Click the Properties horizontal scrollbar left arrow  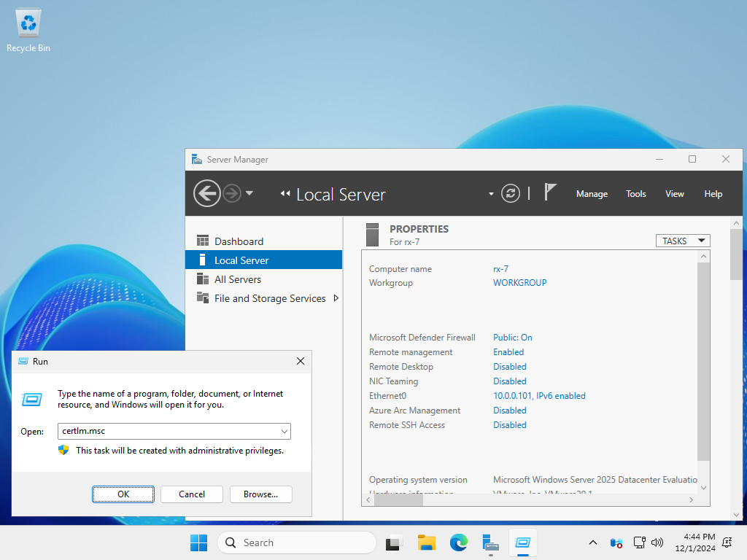click(368, 500)
